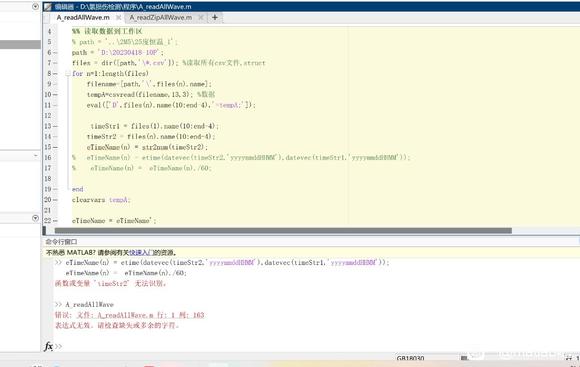The width and height of the screenshot is (580, 367).
Task: Set a breakpoint on line 20 dash
Action: pyautogui.click(x=55, y=200)
